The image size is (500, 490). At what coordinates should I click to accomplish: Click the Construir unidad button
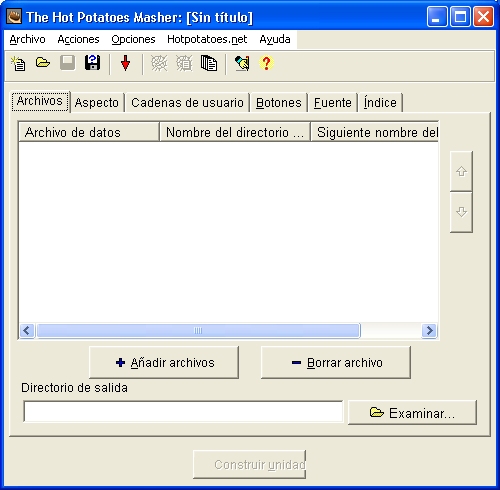pos(249,464)
